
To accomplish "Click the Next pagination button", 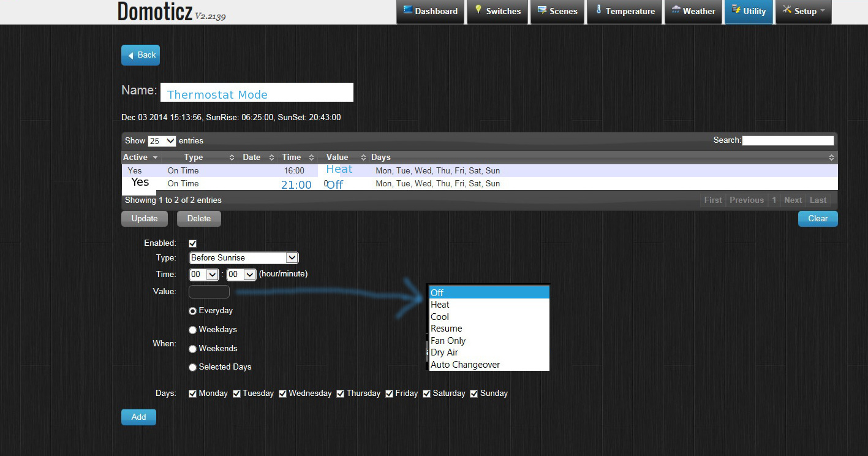I will (793, 200).
